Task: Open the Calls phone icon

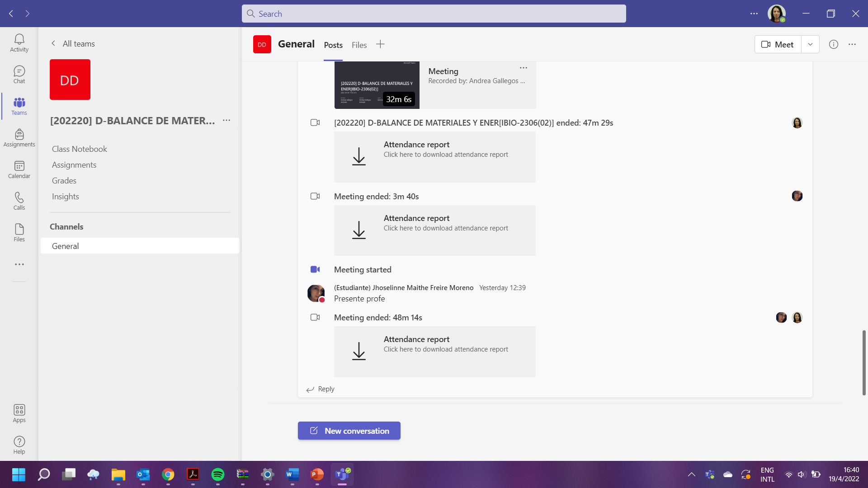Action: click(19, 201)
